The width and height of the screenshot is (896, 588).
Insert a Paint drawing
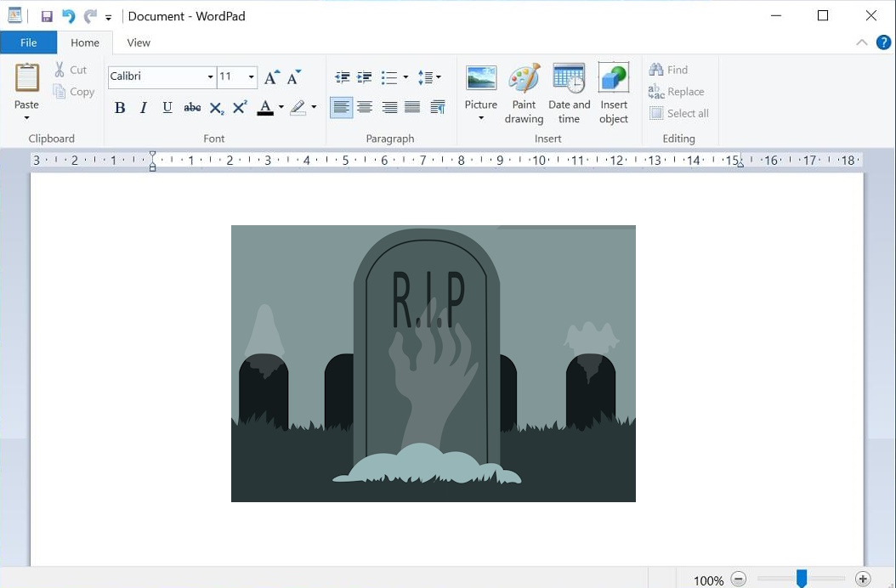pos(524,93)
